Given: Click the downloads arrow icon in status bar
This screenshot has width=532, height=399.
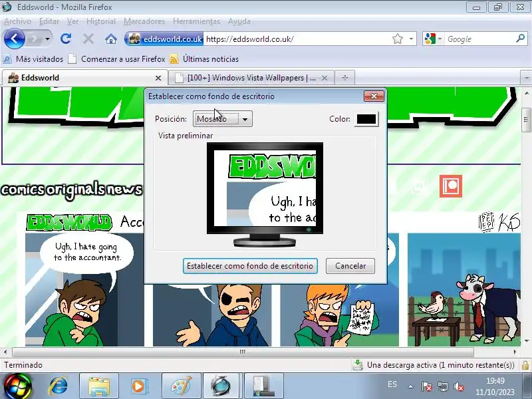Looking at the screenshot, I should (x=358, y=365).
